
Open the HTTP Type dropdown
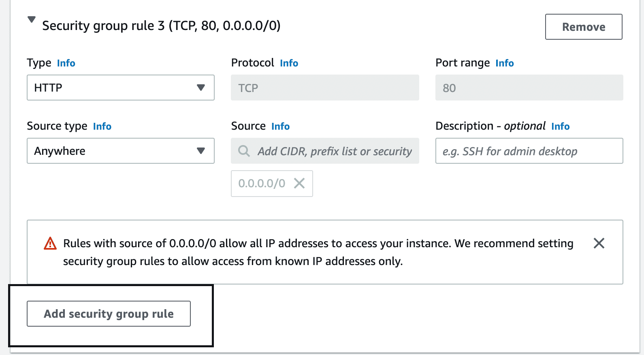coord(120,88)
